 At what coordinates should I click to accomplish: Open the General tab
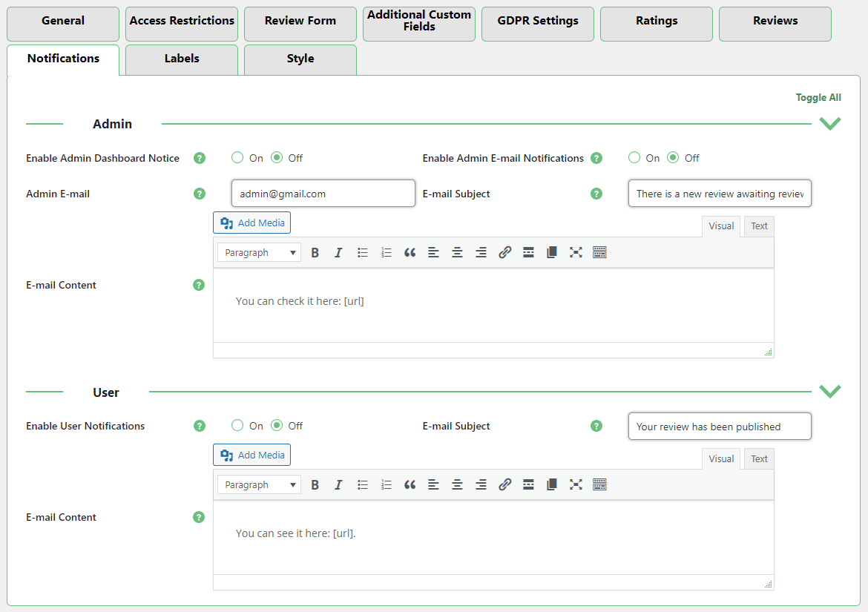click(x=63, y=24)
